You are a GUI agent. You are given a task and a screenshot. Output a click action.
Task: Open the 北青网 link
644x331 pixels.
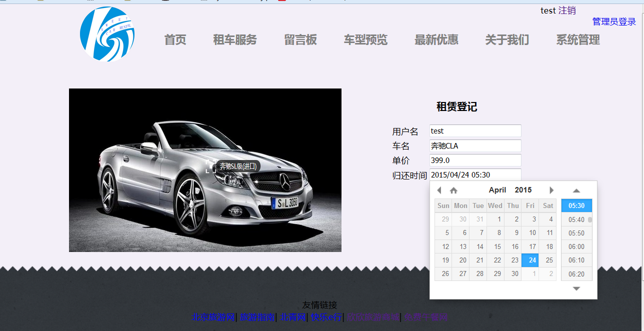pyautogui.click(x=293, y=317)
